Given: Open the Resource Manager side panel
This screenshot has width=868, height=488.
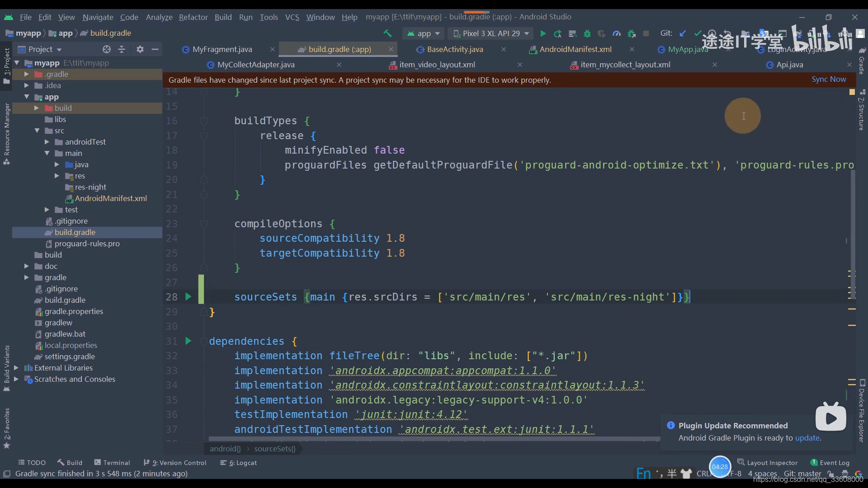Looking at the screenshot, I should 6,134.
